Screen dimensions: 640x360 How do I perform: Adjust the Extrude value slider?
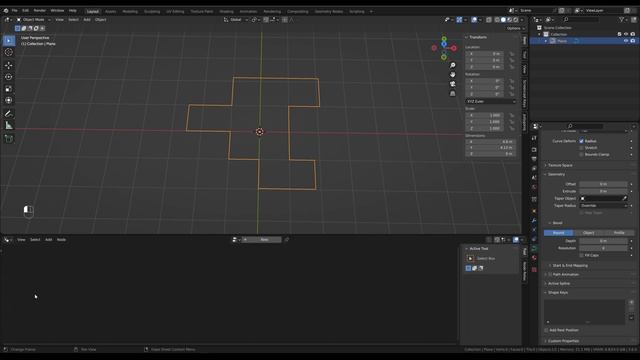click(x=603, y=191)
